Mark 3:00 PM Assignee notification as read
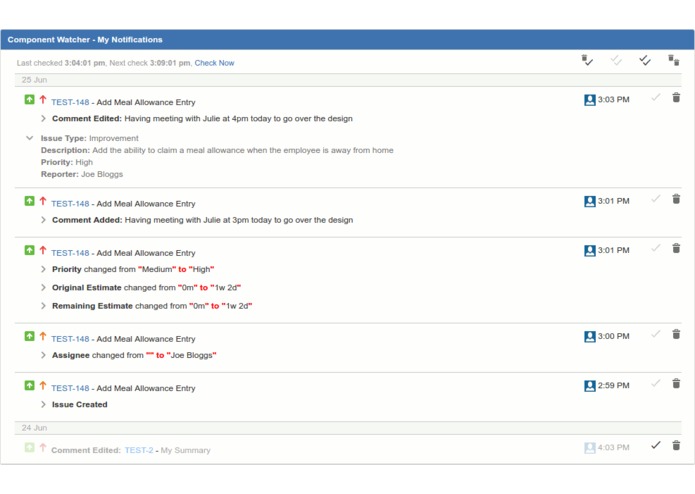This screenshot has width=695, height=494. pos(656,334)
